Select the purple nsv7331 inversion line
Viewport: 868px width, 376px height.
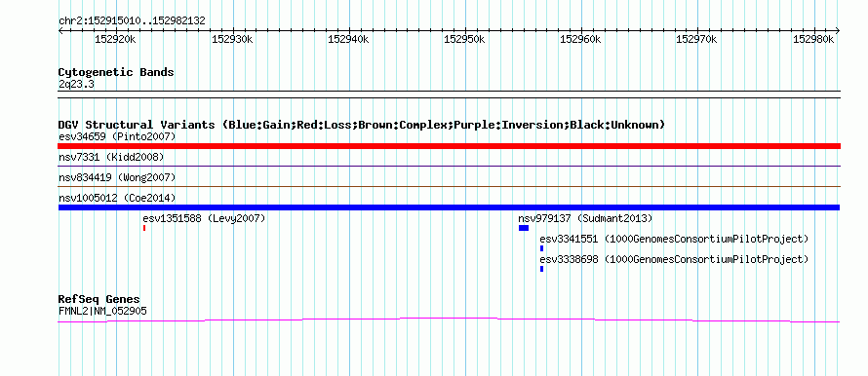[x=449, y=166]
